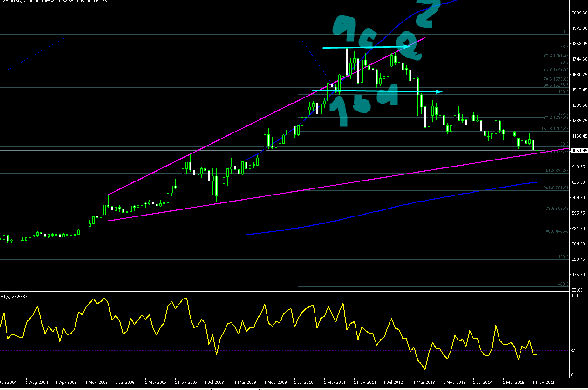Click the 1285.75 price axis label
Screen dimensions: 588x390
click(x=580, y=121)
